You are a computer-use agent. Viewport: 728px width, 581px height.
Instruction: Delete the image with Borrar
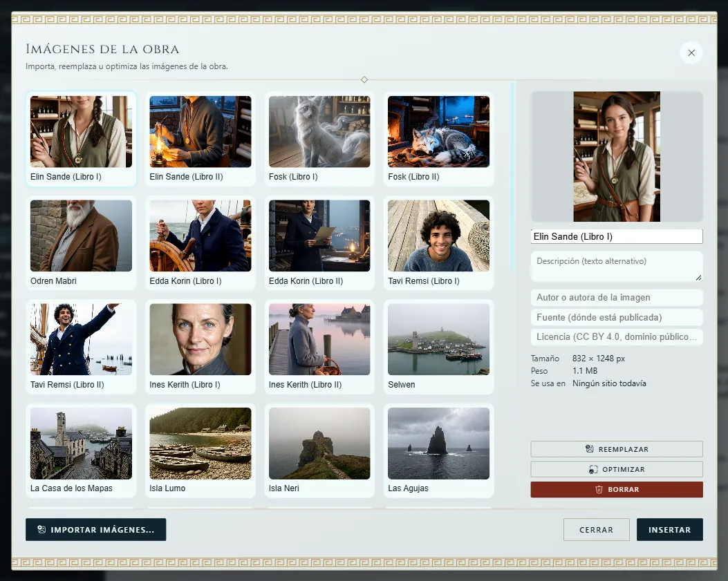pyautogui.click(x=617, y=490)
